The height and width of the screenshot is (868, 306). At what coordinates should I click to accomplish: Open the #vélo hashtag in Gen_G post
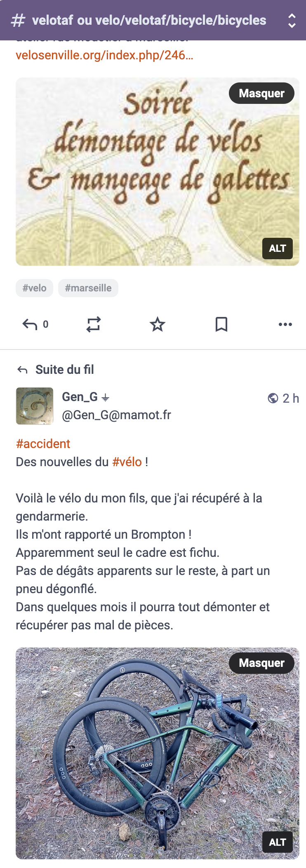click(x=127, y=462)
